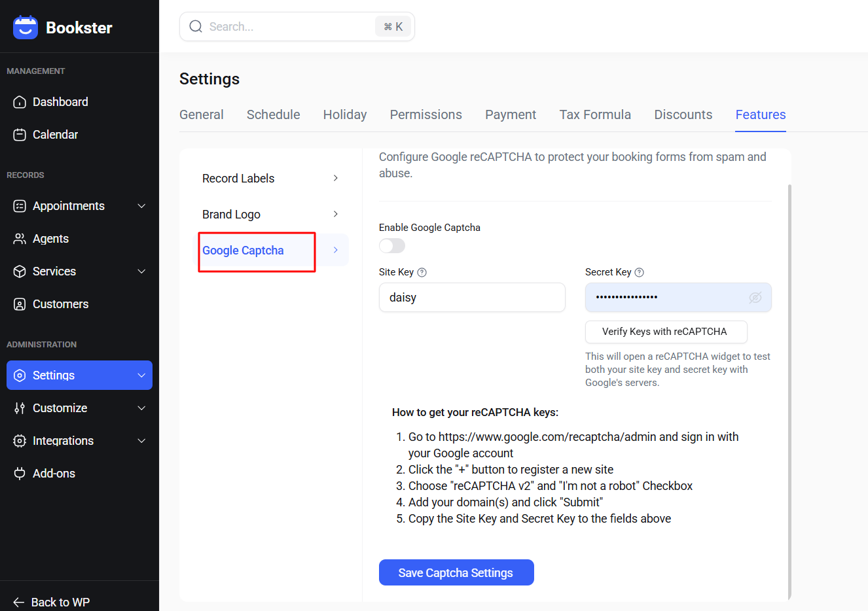Viewport: 868px width, 611px height.
Task: Expand the Appointments submenu
Action: click(x=141, y=206)
